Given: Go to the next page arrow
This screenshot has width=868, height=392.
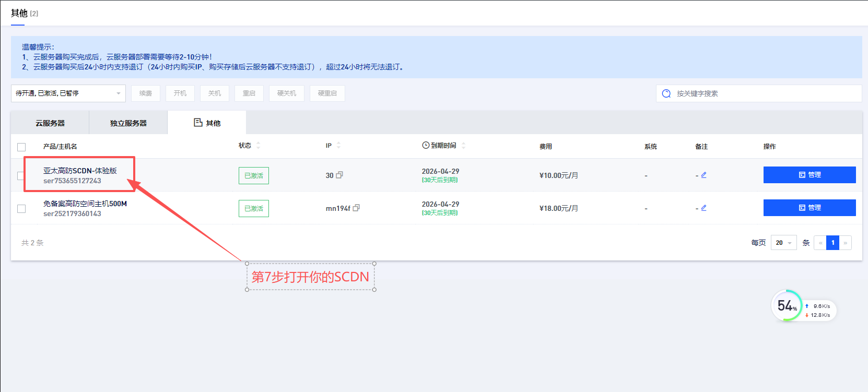Looking at the screenshot, I should pos(845,243).
